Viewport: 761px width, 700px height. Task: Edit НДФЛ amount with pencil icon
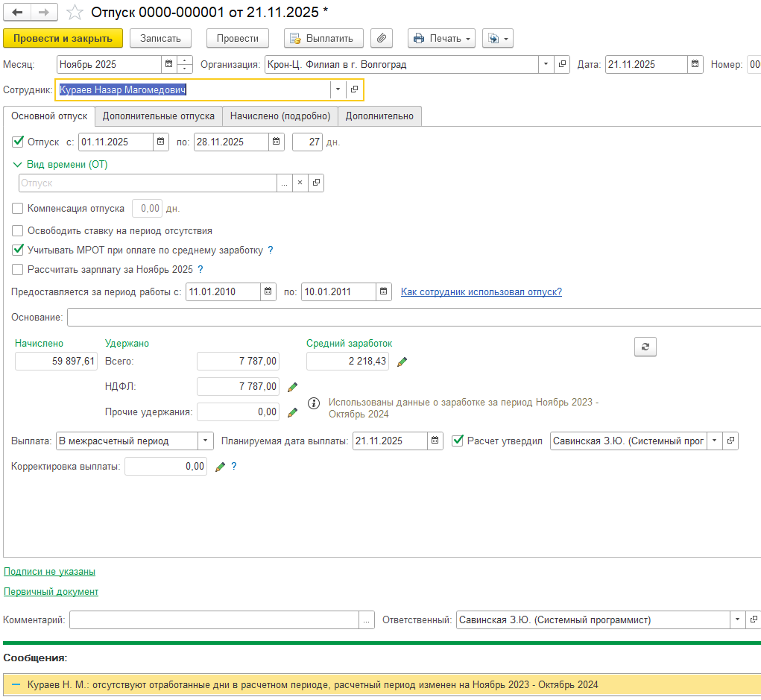pos(293,387)
